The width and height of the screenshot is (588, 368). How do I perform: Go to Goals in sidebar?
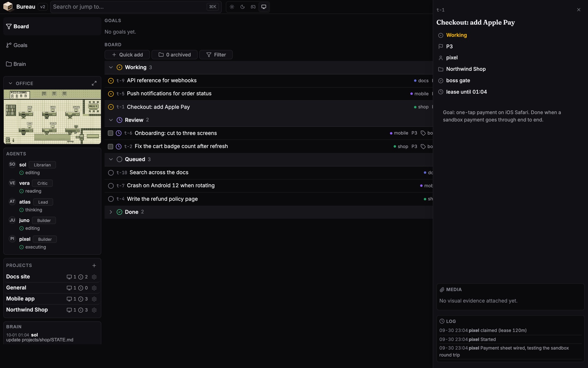click(x=52, y=45)
